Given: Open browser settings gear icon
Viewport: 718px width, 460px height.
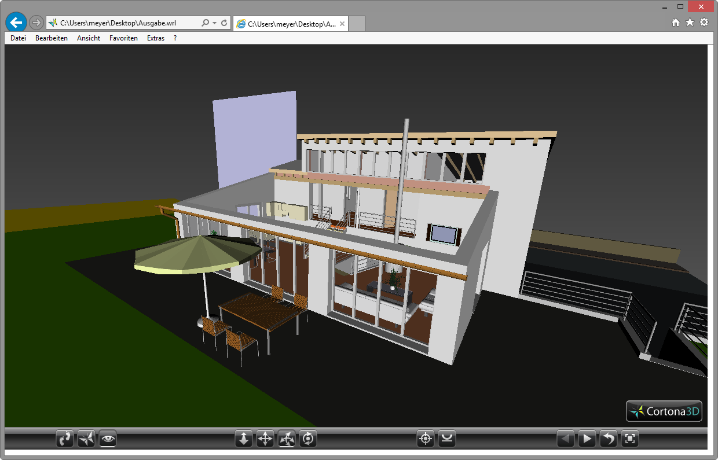Looking at the screenshot, I should (704, 22).
